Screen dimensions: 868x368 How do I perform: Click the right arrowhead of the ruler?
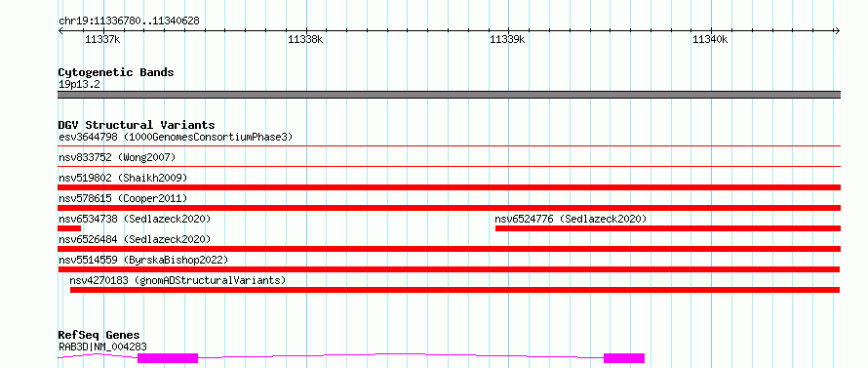pyautogui.click(x=837, y=30)
